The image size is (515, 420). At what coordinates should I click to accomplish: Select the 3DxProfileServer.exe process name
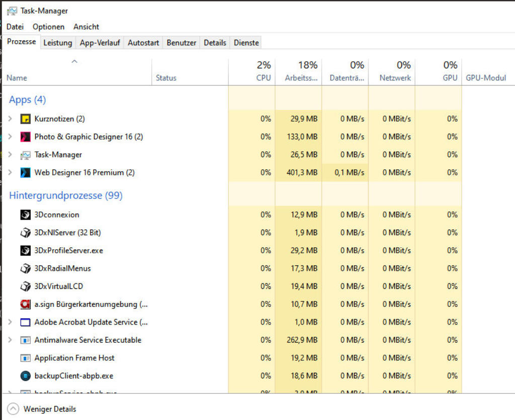click(68, 250)
